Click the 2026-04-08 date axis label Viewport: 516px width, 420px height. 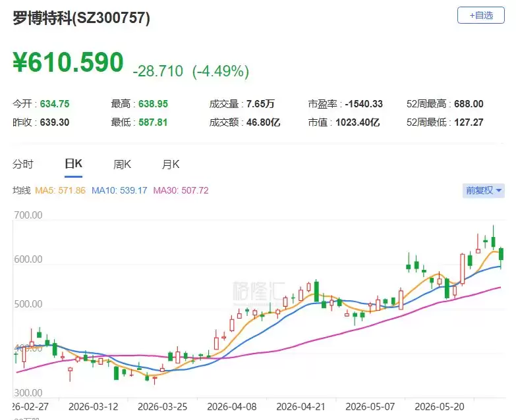[x=232, y=407]
